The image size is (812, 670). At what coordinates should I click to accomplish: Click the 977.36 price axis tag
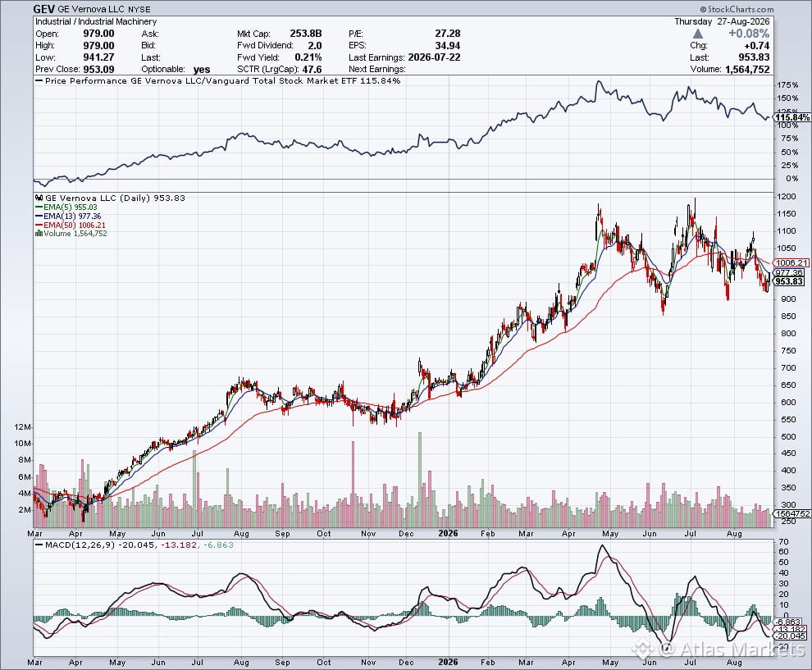click(x=789, y=273)
